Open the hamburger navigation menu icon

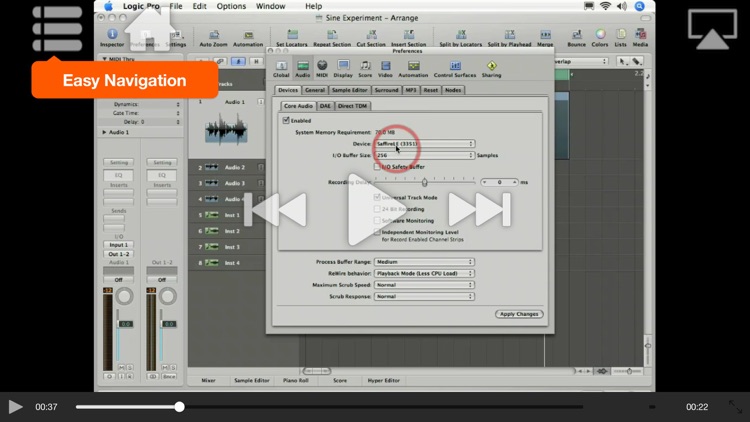pyautogui.click(x=57, y=29)
